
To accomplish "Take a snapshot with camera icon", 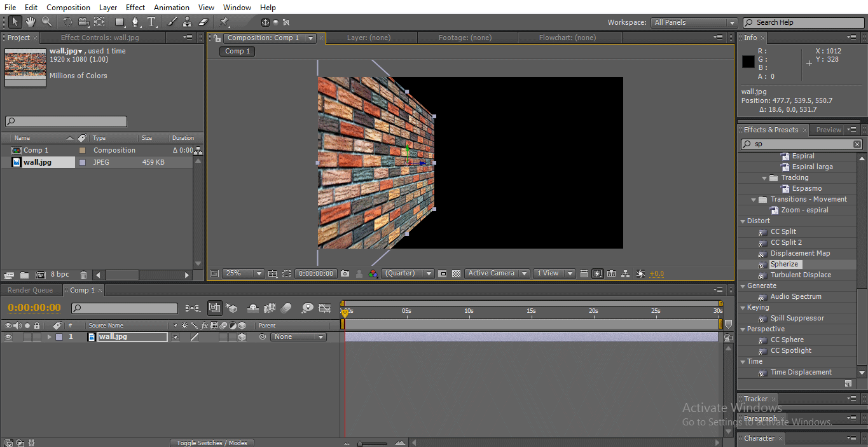I will tap(345, 273).
